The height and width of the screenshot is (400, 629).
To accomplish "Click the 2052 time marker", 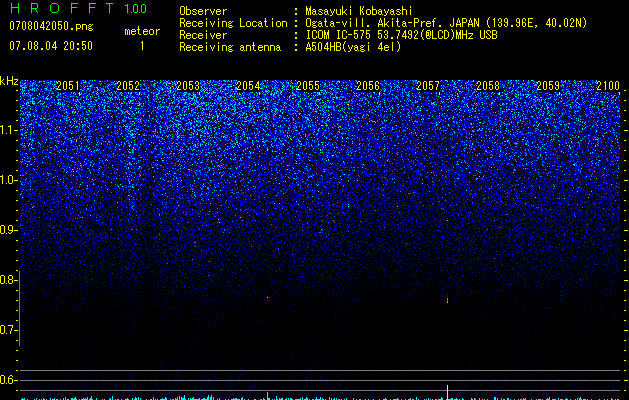I will tap(128, 86).
